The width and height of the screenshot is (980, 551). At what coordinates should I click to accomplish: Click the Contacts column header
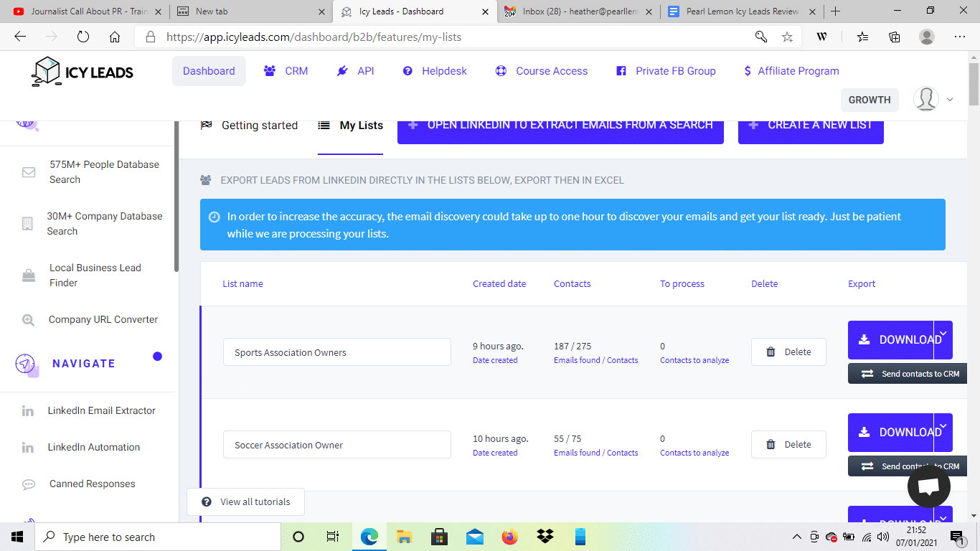572,284
